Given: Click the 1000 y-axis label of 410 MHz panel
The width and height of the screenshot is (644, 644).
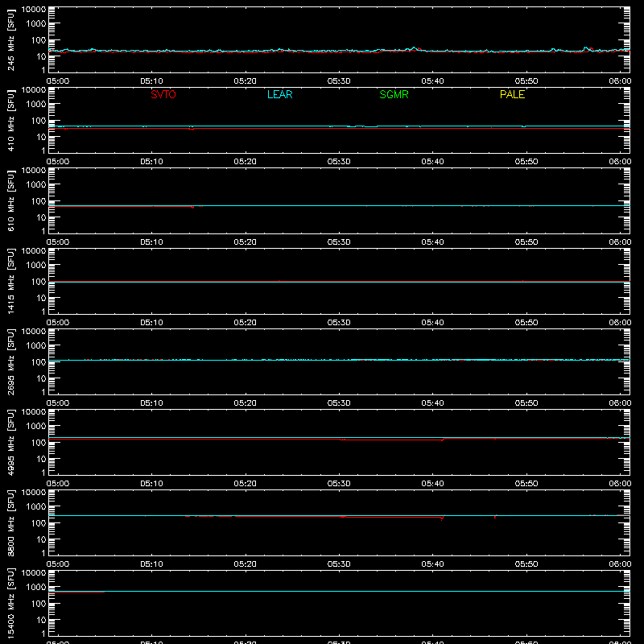Looking at the screenshot, I should [x=36, y=105].
